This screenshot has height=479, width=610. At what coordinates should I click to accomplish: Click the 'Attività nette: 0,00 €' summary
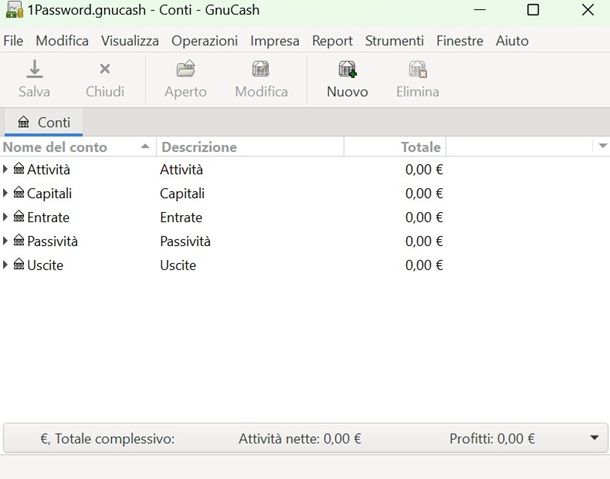[300, 439]
